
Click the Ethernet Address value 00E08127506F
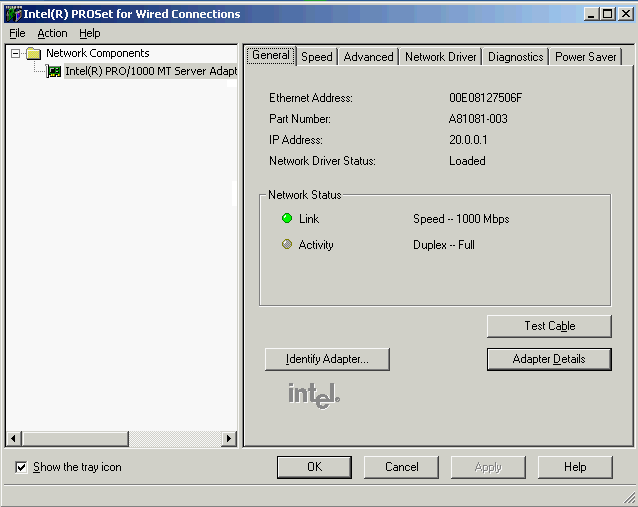tap(485, 98)
